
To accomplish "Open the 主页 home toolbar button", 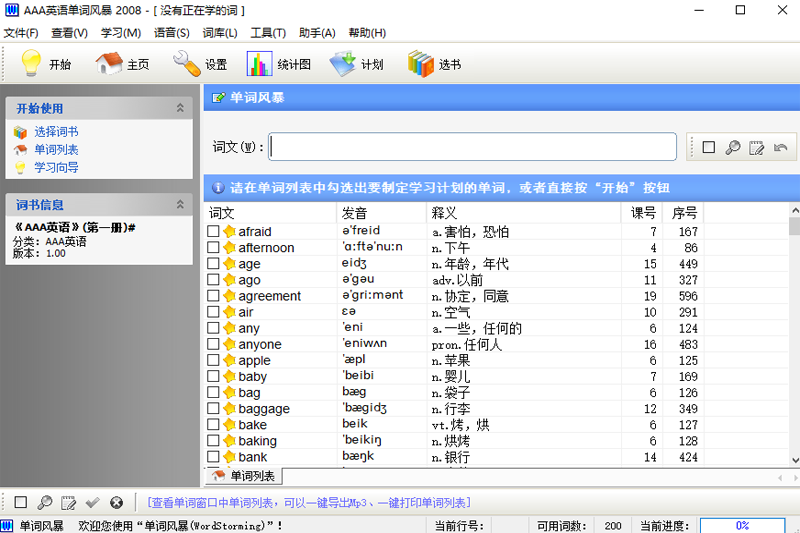I will (122, 64).
